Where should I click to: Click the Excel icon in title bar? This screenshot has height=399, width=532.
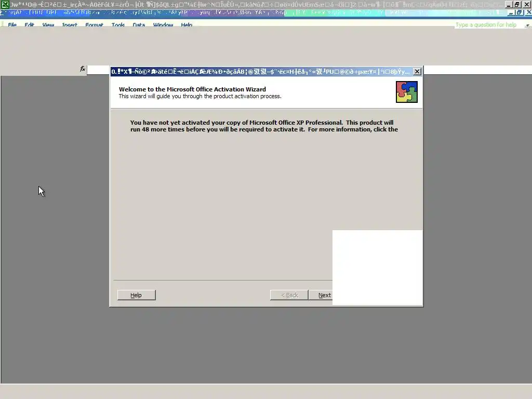[5, 4]
